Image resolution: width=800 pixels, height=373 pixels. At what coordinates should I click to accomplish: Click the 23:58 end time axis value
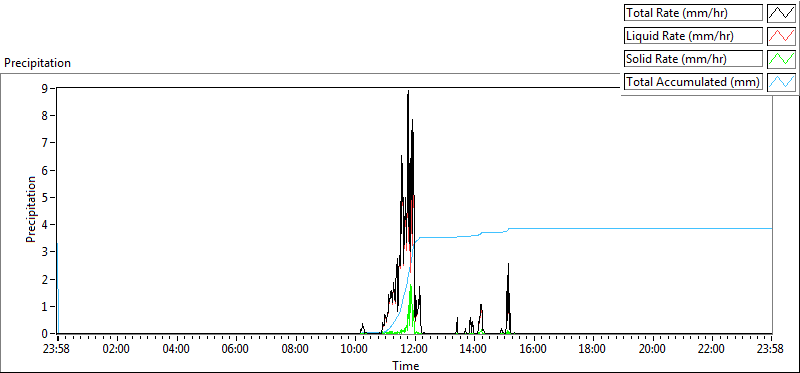(x=771, y=350)
